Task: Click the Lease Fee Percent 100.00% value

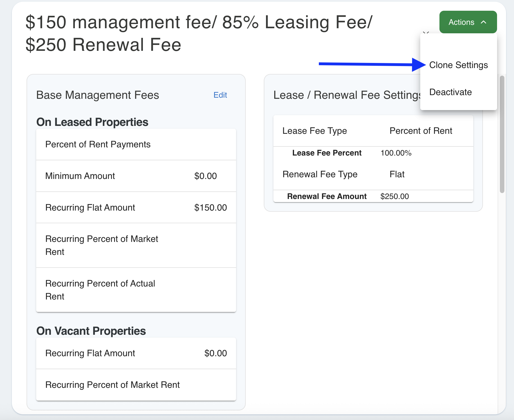Action: [x=396, y=153]
